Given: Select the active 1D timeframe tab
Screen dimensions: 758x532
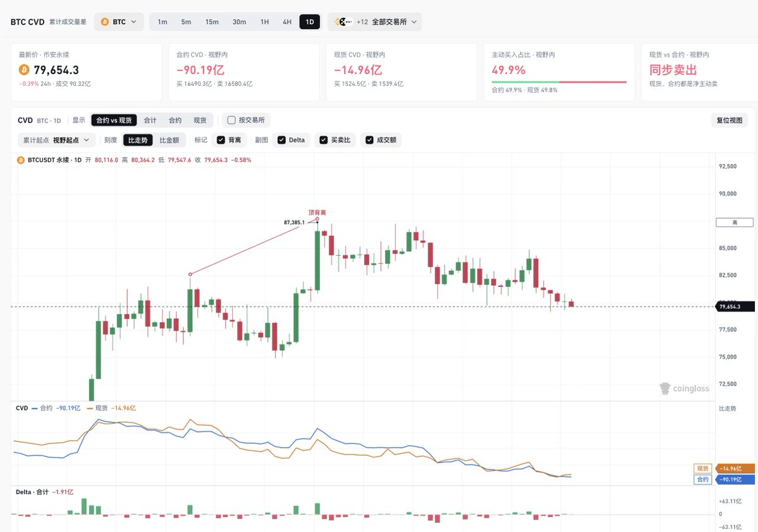Looking at the screenshot, I should point(310,21).
